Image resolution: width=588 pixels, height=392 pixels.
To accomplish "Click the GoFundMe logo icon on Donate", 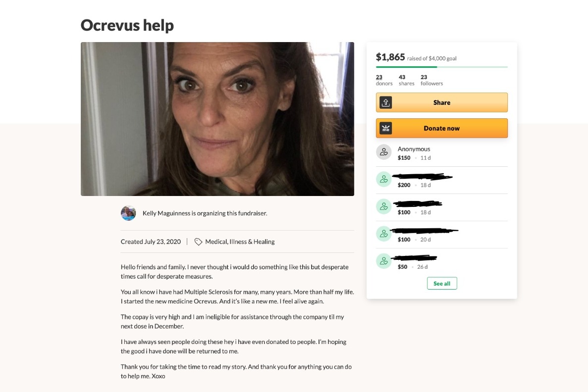I will pyautogui.click(x=385, y=128).
